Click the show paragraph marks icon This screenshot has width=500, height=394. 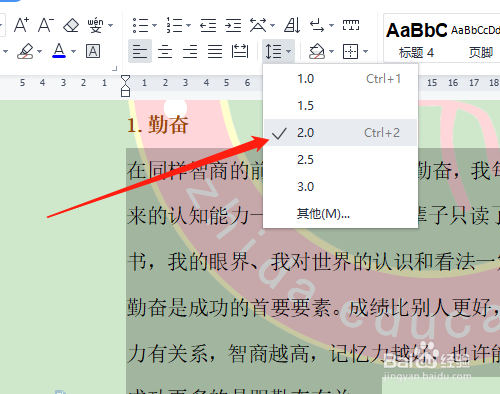tap(317, 25)
